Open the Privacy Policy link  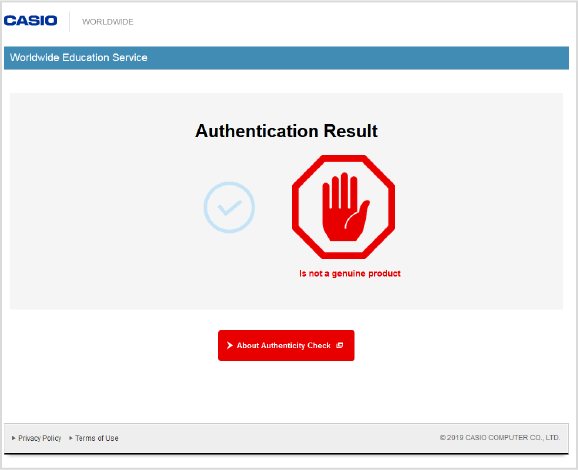click(x=39, y=438)
